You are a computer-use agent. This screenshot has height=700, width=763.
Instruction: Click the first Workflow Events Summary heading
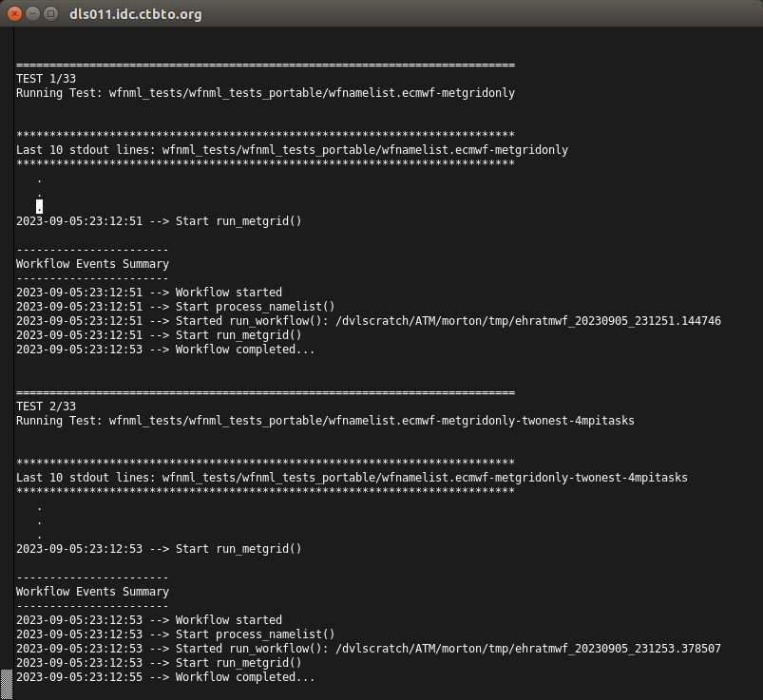click(92, 264)
